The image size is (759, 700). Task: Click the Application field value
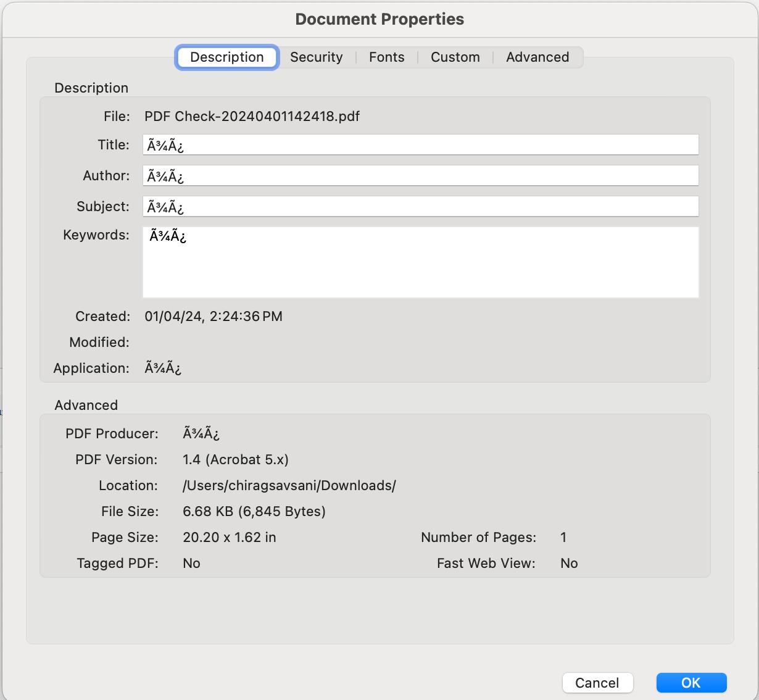pyautogui.click(x=163, y=369)
